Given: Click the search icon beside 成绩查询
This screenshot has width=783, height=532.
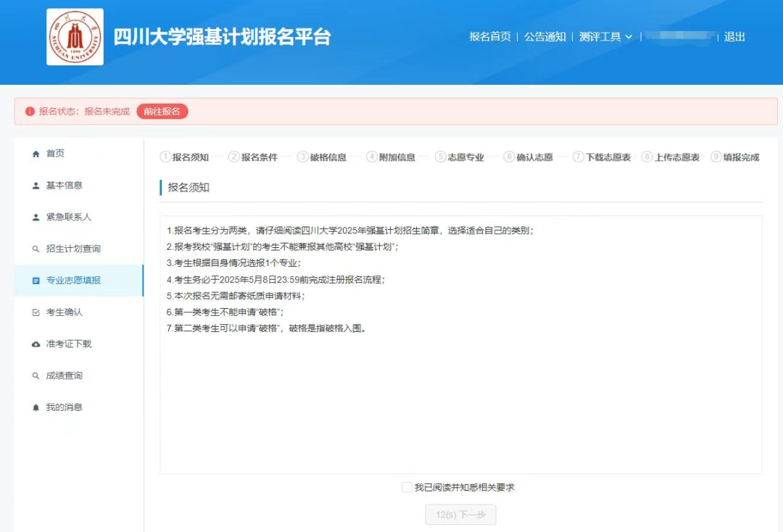Looking at the screenshot, I should 36,375.
